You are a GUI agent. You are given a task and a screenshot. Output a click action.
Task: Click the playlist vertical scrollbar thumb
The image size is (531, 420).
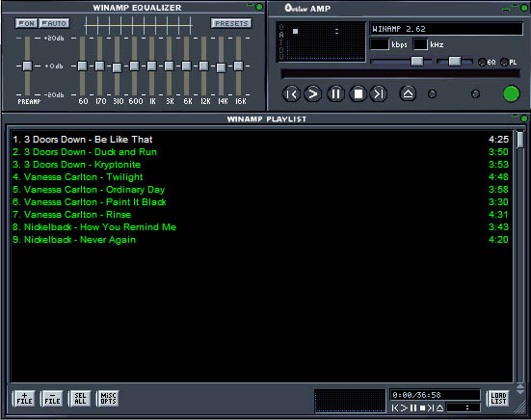(x=520, y=140)
